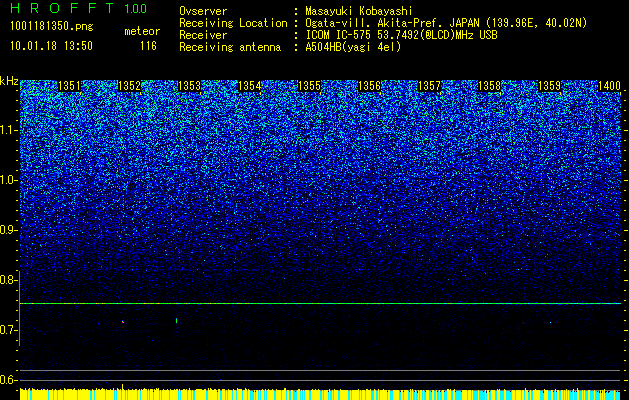Click the 'meteor' label
629x400 pixels.
click(x=142, y=31)
